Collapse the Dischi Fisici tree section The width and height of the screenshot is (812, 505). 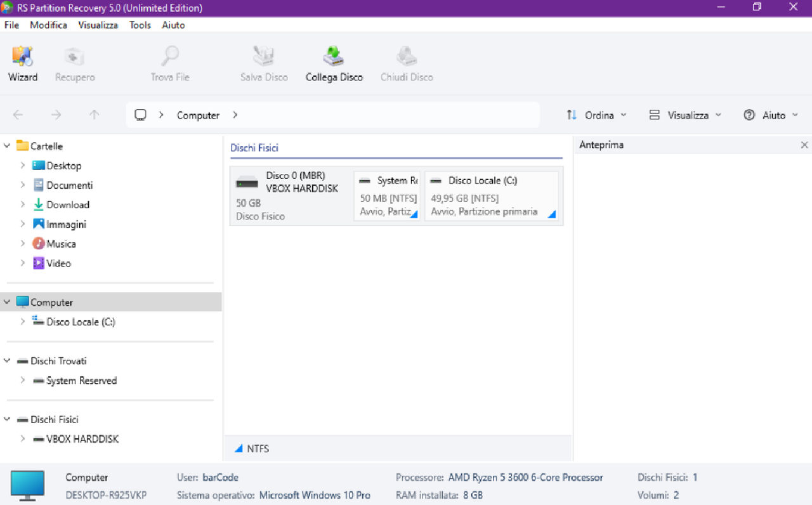click(x=7, y=419)
